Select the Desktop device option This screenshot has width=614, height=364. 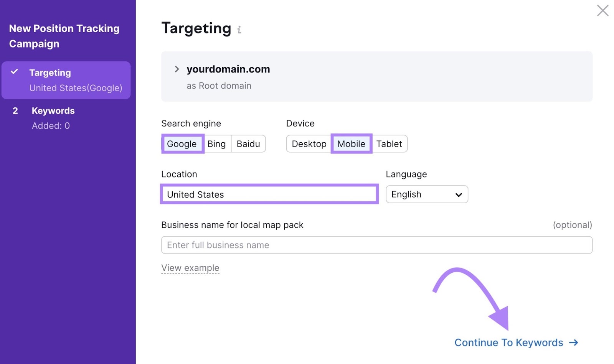309,144
